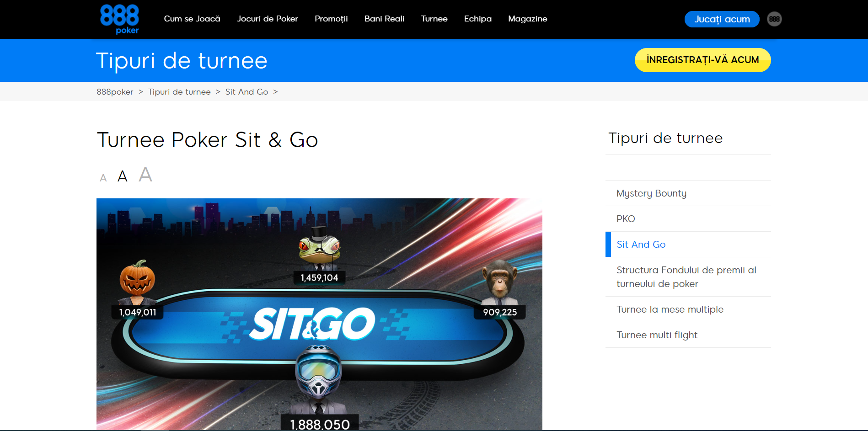868x431 pixels.
Task: Open the Magazine menu
Action: [x=528, y=19]
